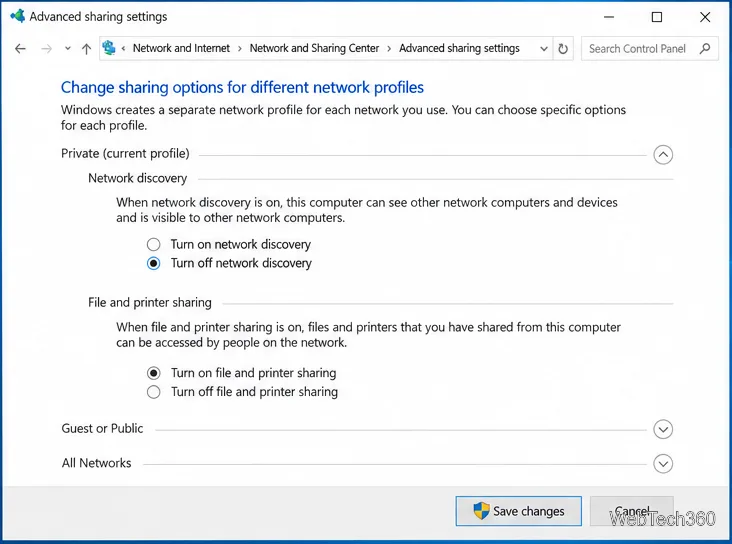Expand the chevron after Network and Internet

239,49
